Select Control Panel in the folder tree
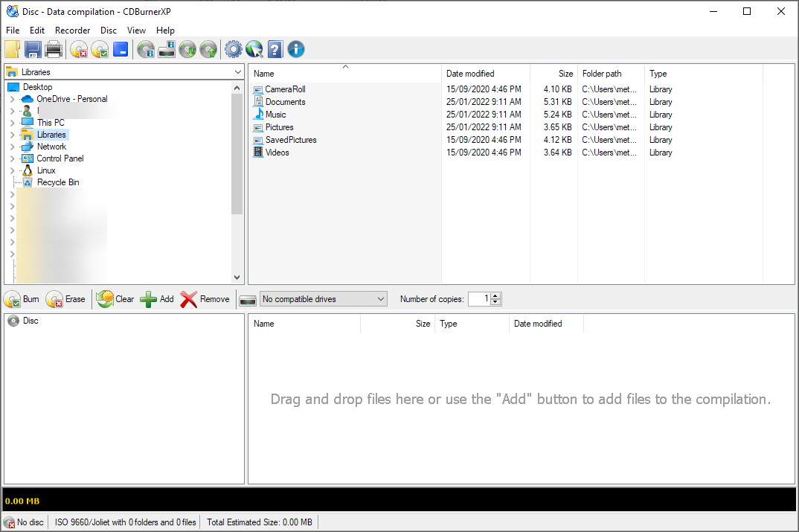 [x=60, y=158]
